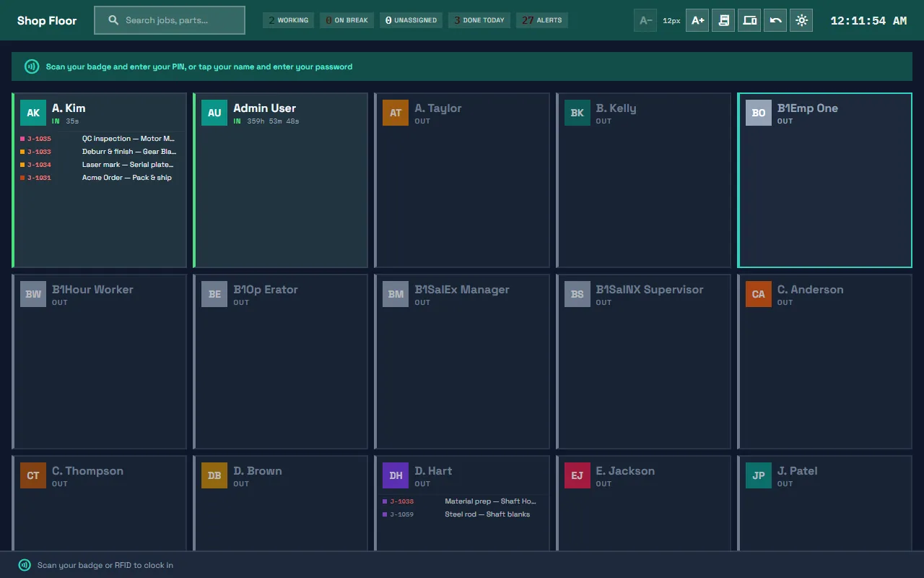
Task: Select the A. Taylor name
Action: click(x=437, y=108)
